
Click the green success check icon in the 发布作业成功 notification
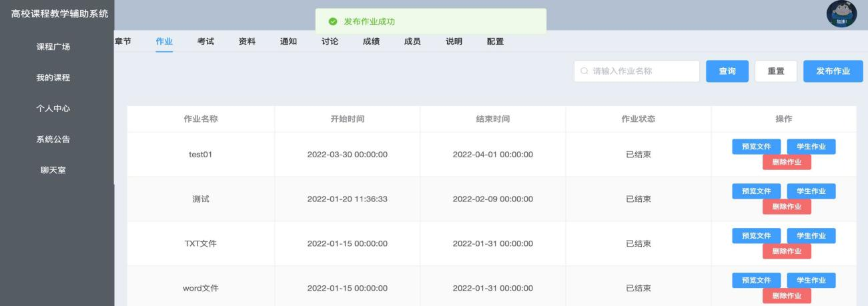click(332, 22)
